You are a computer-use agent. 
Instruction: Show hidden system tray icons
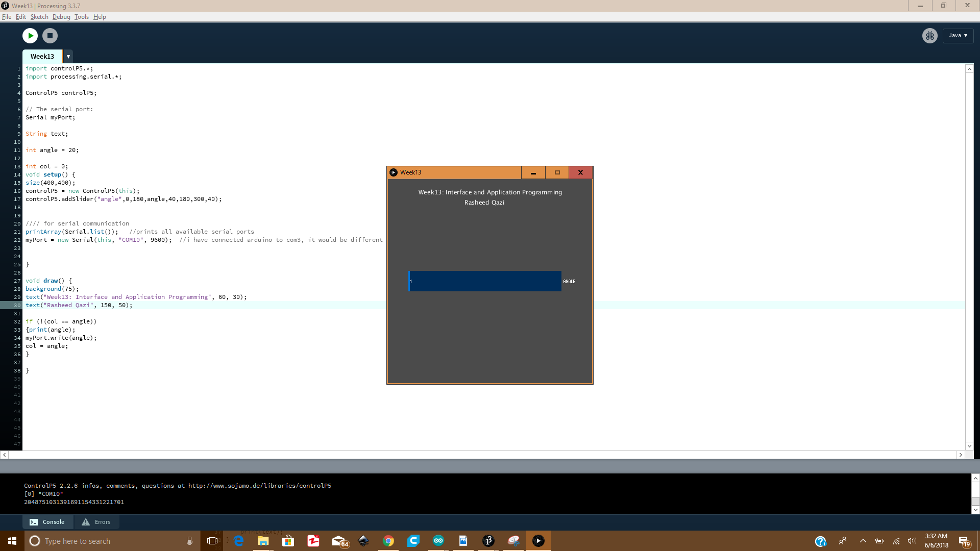[863, 541]
